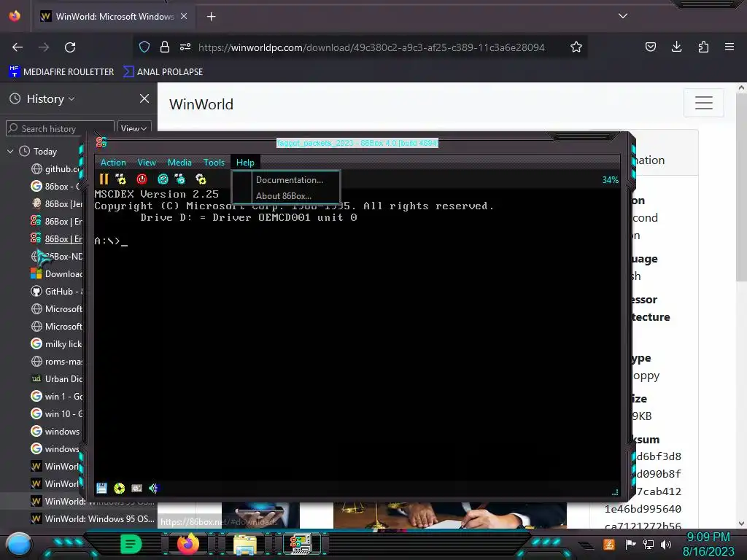Open File Explorer from taskbar
747x560 pixels.
245,544
